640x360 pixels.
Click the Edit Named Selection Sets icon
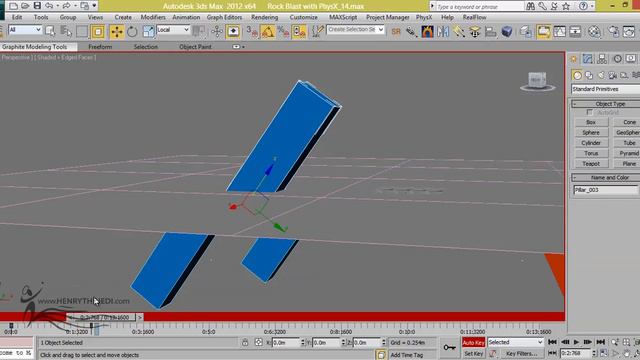tap(317, 31)
